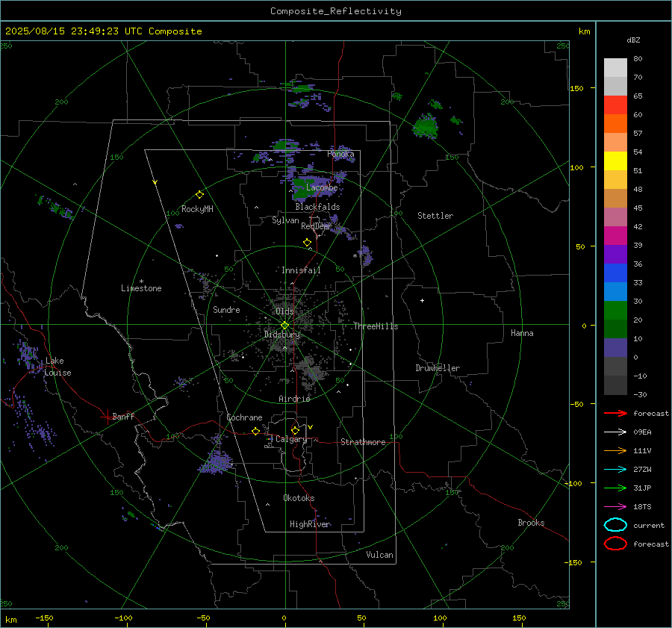Click the Blackfalds town label
This screenshot has height=628, width=672.
click(x=317, y=207)
